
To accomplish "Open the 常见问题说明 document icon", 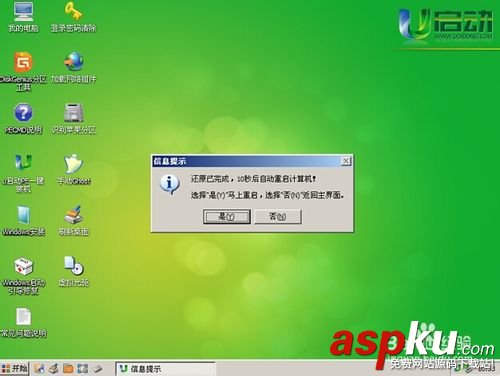I will click(x=23, y=323).
